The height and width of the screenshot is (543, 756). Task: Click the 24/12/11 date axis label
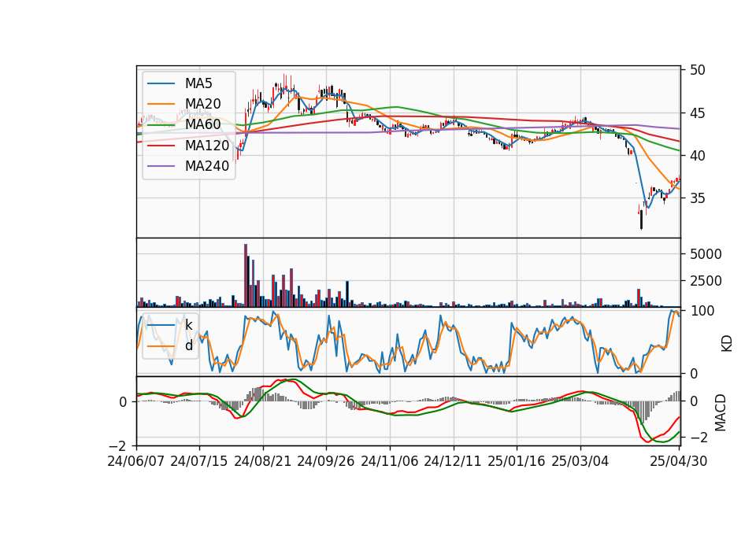pos(453,461)
